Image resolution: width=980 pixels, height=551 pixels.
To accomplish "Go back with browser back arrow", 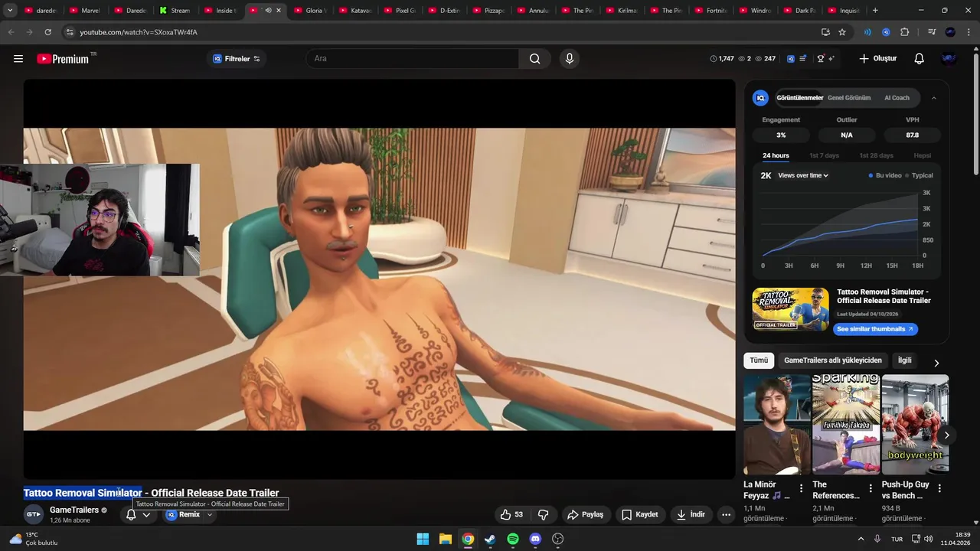I will pos(11,32).
